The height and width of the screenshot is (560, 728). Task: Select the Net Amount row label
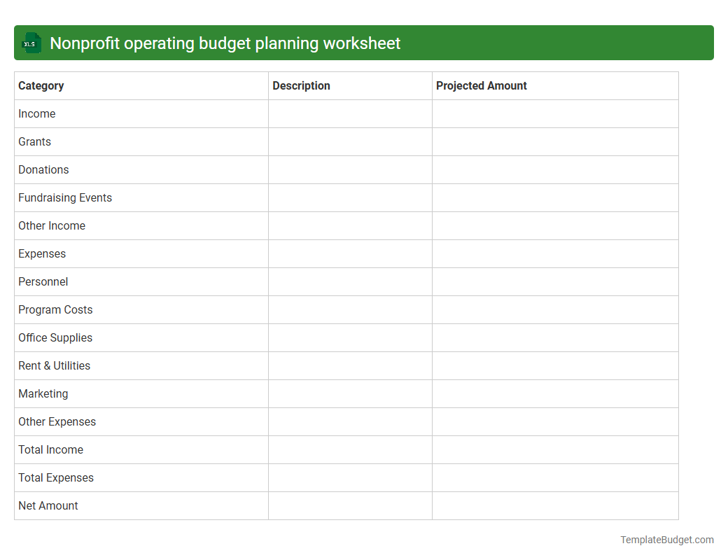click(x=48, y=505)
